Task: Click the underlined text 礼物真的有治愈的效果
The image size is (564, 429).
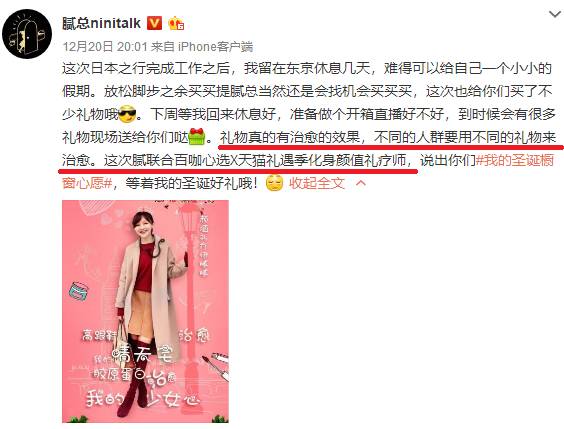Action: click(x=290, y=138)
